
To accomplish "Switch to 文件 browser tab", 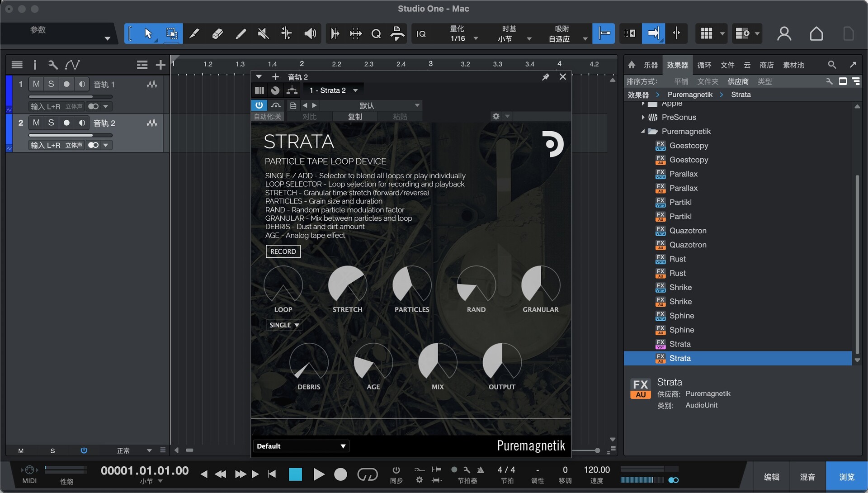I will coord(727,65).
